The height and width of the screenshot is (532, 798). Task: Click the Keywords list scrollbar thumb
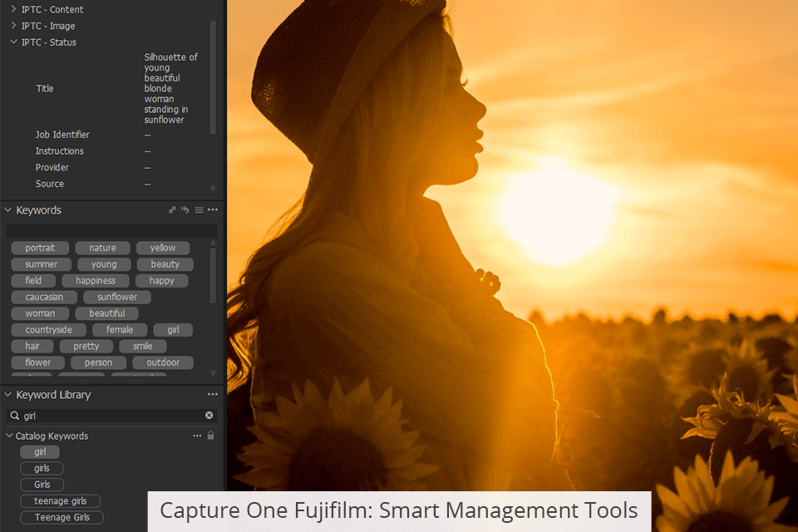(213, 275)
